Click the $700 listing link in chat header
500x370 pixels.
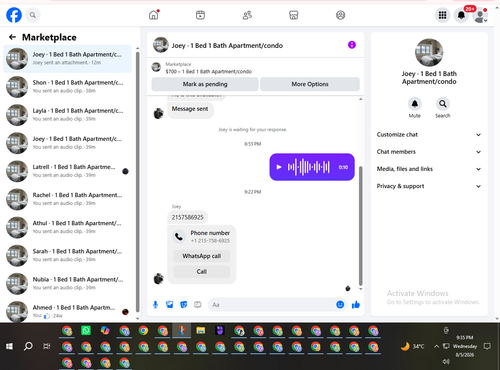[x=209, y=71]
